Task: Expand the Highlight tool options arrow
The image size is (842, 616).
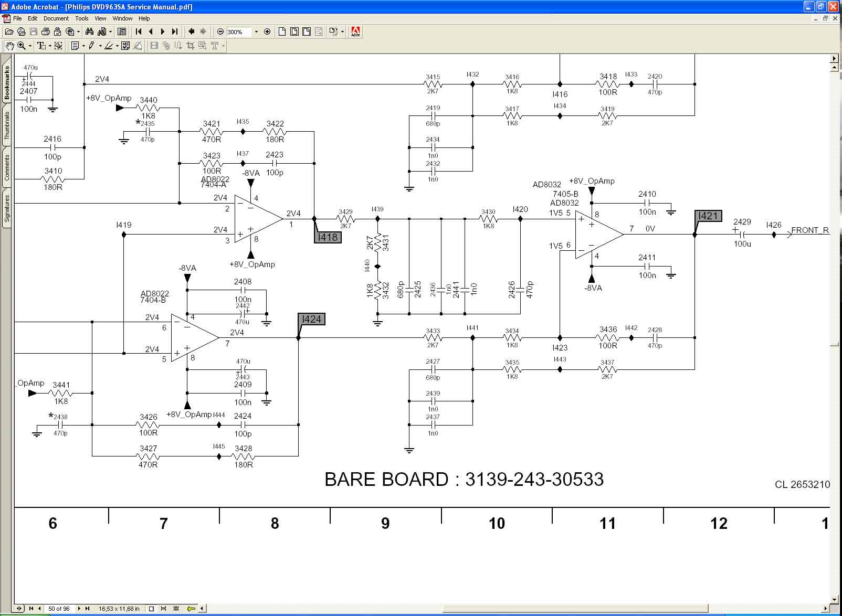Action: pos(117,46)
